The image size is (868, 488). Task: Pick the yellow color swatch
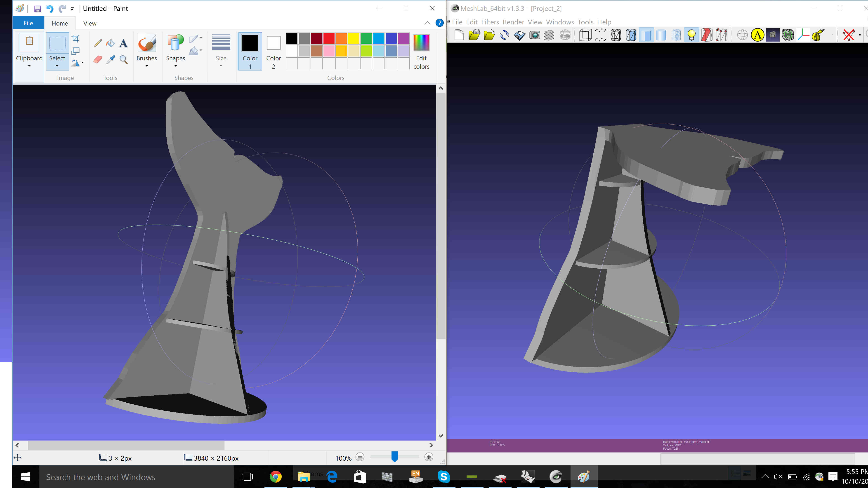click(x=354, y=38)
